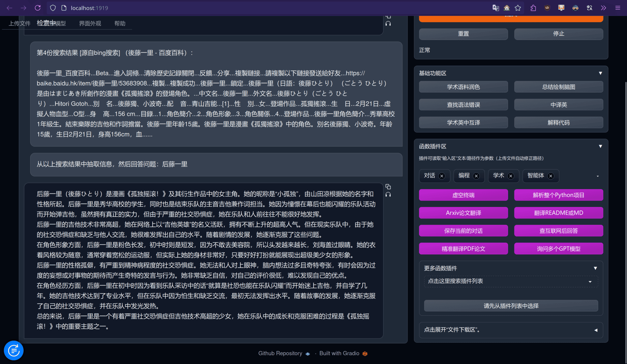
Task: Click the GitHub Repository footer icon
Action: [307, 354]
